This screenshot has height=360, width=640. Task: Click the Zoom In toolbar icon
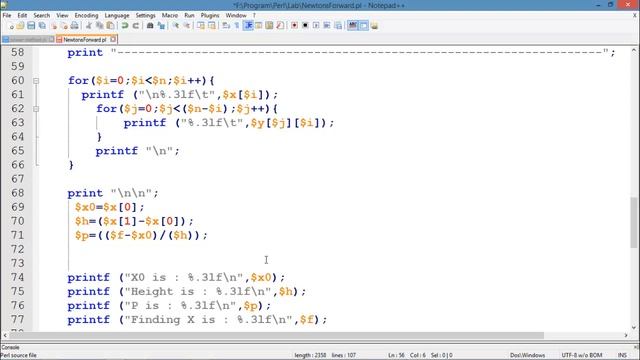coord(176,26)
